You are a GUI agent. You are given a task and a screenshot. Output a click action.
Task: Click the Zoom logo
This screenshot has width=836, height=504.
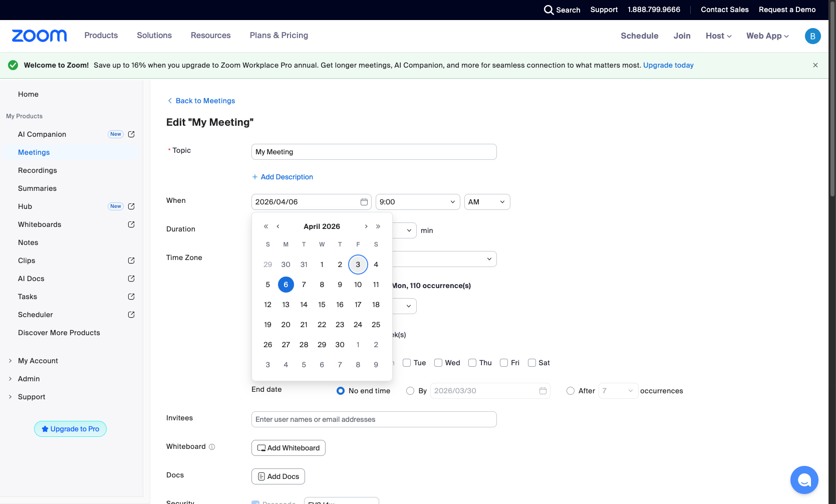(39, 36)
